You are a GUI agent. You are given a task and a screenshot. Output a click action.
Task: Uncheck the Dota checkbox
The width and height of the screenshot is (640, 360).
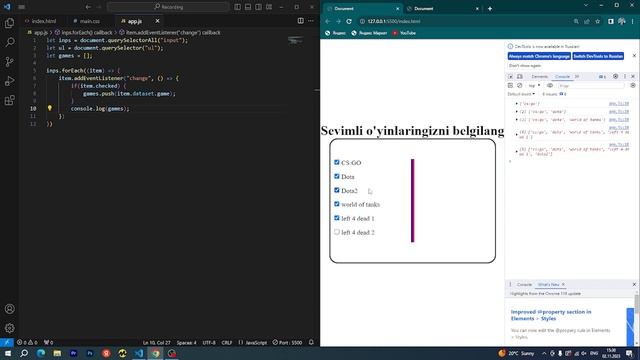337,176
